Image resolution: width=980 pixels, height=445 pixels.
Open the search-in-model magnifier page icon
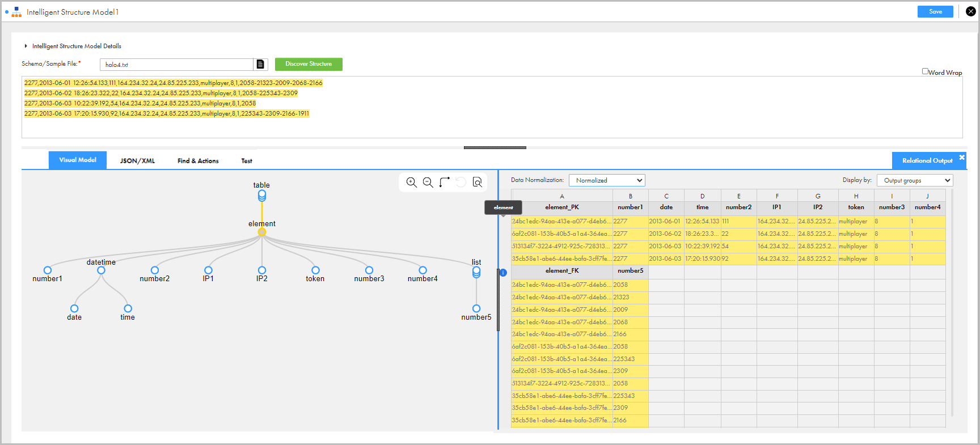[478, 182]
